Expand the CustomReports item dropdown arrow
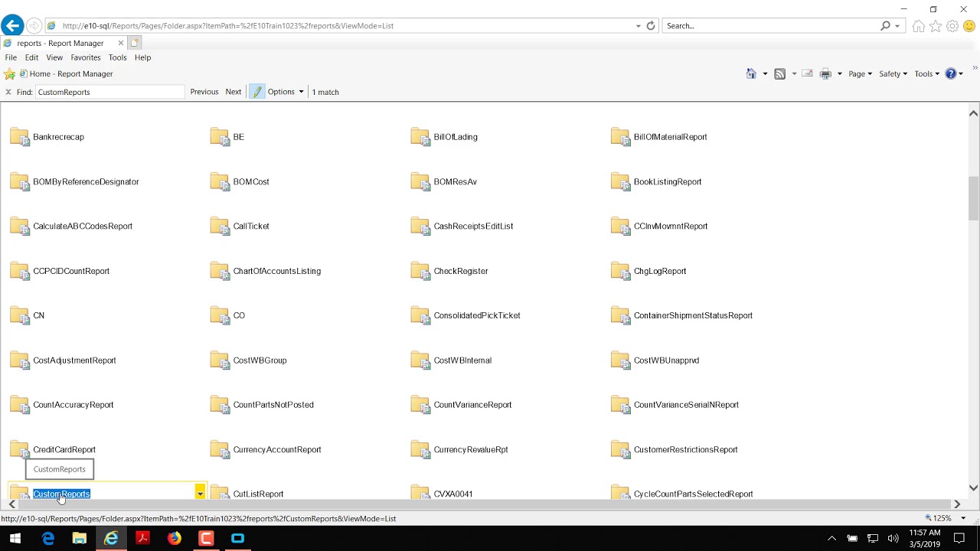Image resolution: width=980 pixels, height=551 pixels. (x=200, y=494)
